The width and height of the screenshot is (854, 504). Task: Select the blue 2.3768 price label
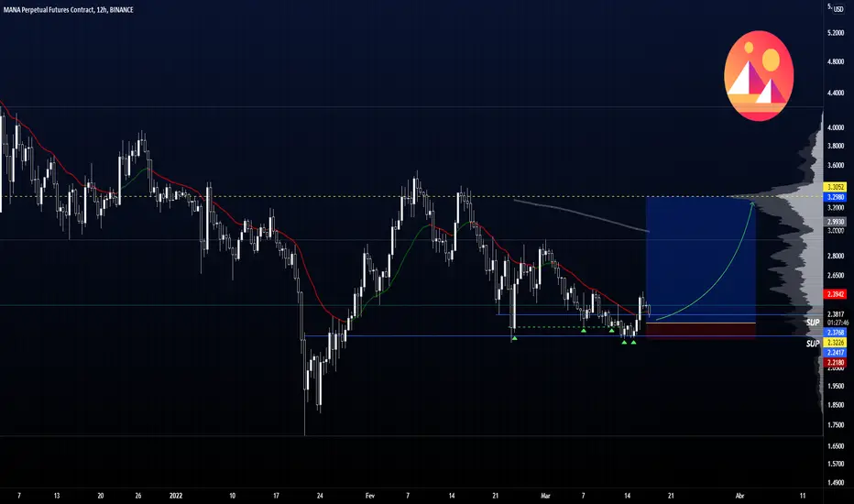836,333
